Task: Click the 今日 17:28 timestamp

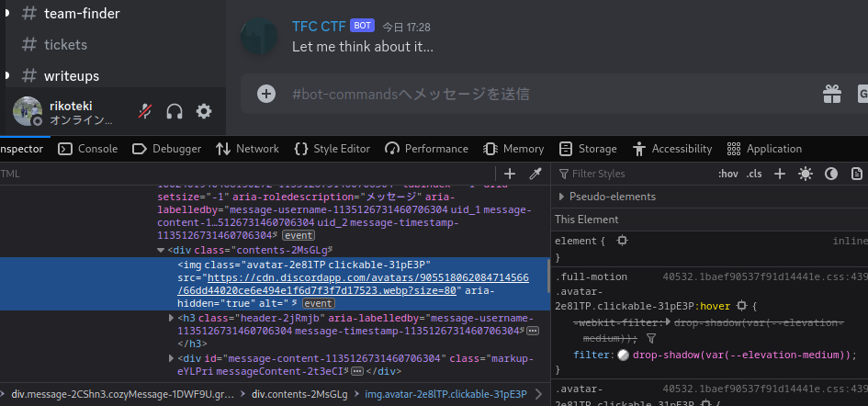Action: pyautogui.click(x=406, y=28)
